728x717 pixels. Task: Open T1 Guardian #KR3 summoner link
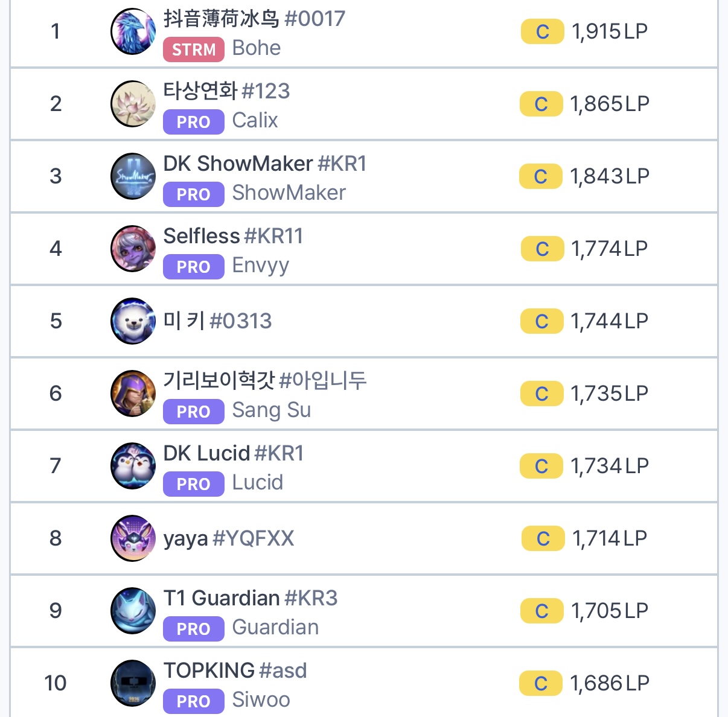click(250, 599)
